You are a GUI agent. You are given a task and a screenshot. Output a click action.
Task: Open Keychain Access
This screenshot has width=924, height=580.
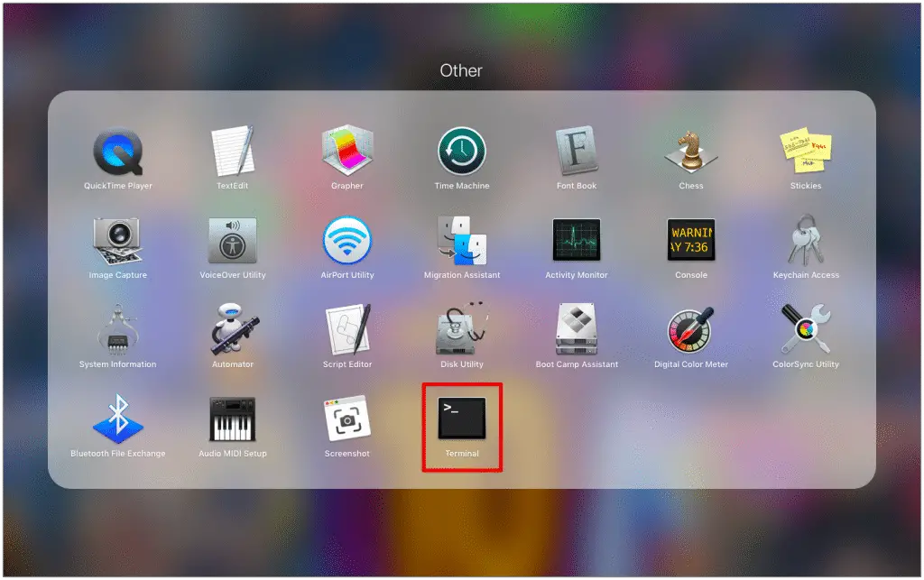(805, 242)
